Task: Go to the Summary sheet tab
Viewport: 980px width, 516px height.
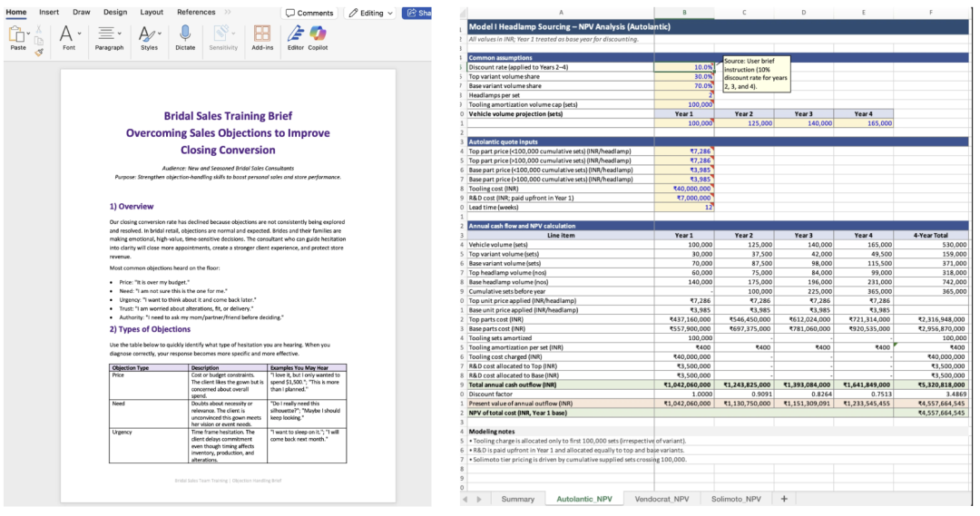Action: pyautogui.click(x=517, y=499)
